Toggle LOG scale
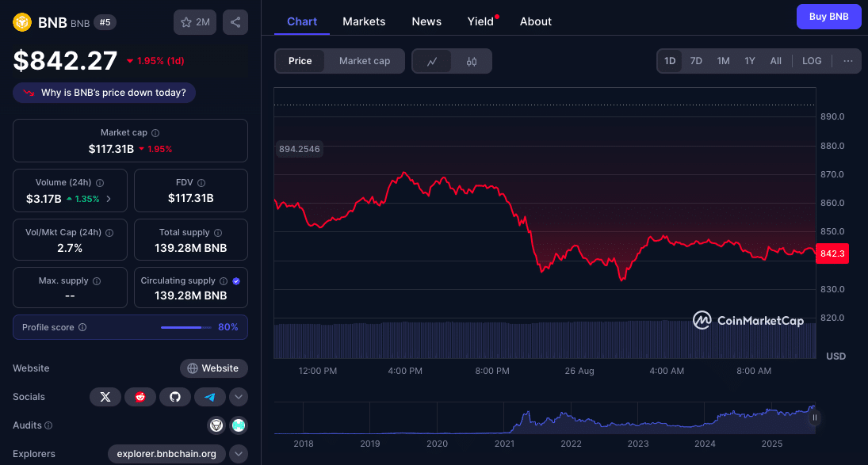 (812, 61)
